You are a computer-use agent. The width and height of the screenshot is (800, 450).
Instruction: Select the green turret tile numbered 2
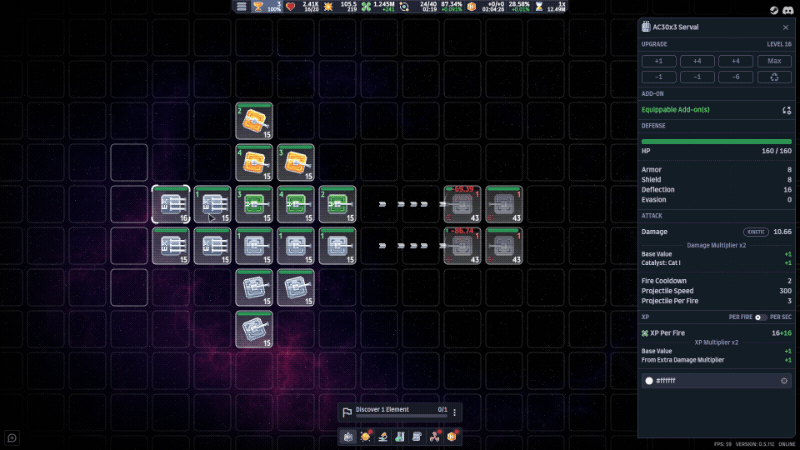pyautogui.click(x=338, y=205)
